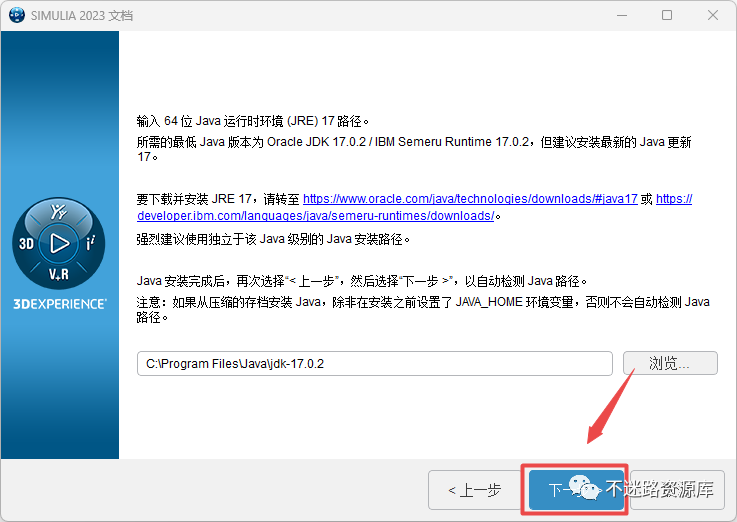The height and width of the screenshot is (522, 737).
Task: Click the 浏览... browse button
Action: click(x=670, y=363)
